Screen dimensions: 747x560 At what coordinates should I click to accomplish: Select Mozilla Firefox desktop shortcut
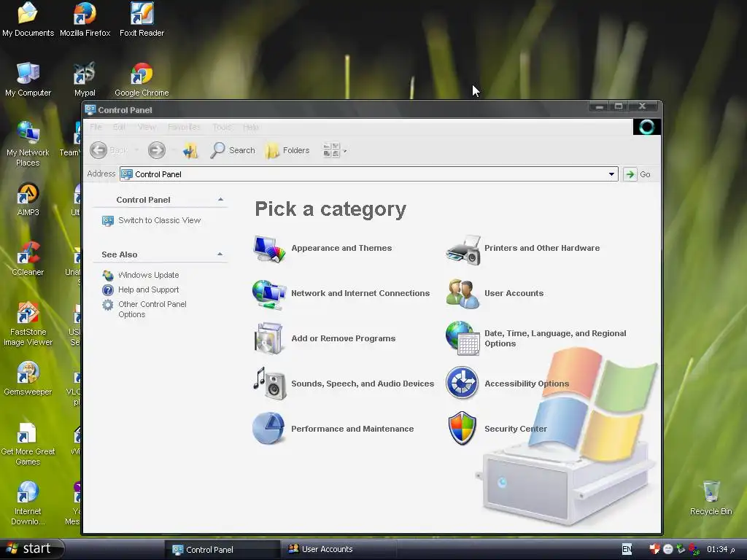(x=85, y=20)
